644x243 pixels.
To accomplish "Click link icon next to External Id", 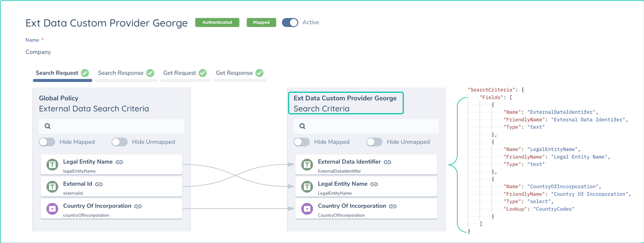I will [99, 184].
